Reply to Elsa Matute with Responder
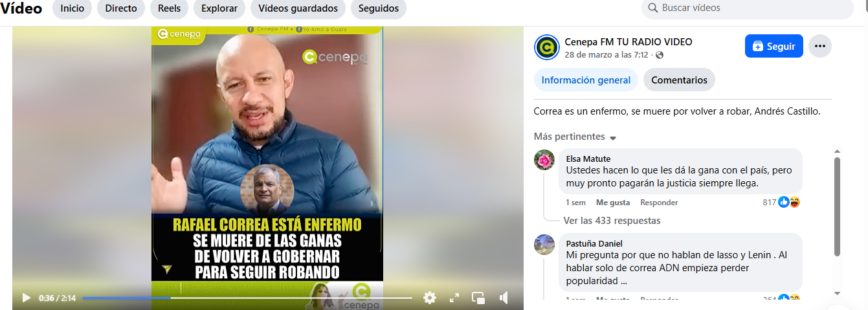The height and width of the screenshot is (310, 868). pyautogui.click(x=659, y=203)
